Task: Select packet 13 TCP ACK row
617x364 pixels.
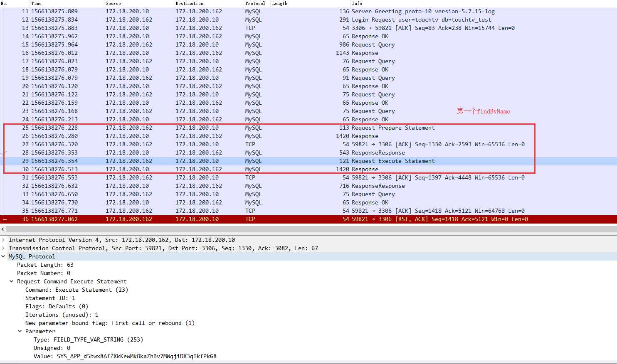Action: 308,28
